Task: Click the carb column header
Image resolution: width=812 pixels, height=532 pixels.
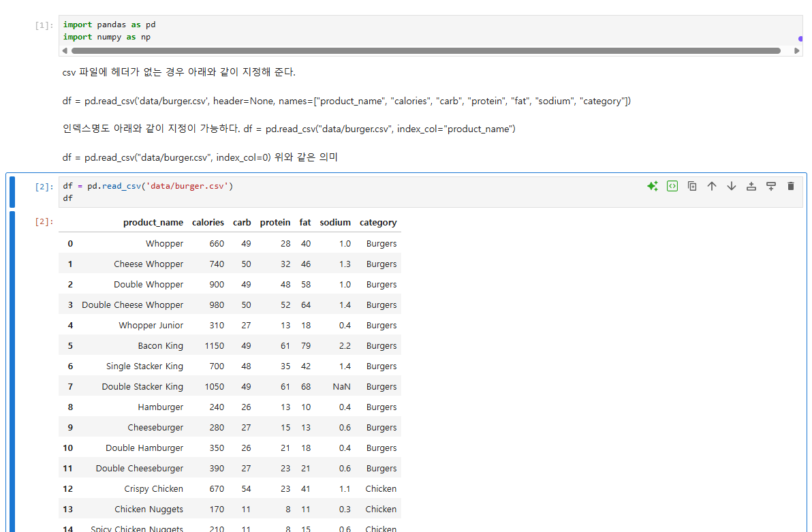Action: click(242, 222)
